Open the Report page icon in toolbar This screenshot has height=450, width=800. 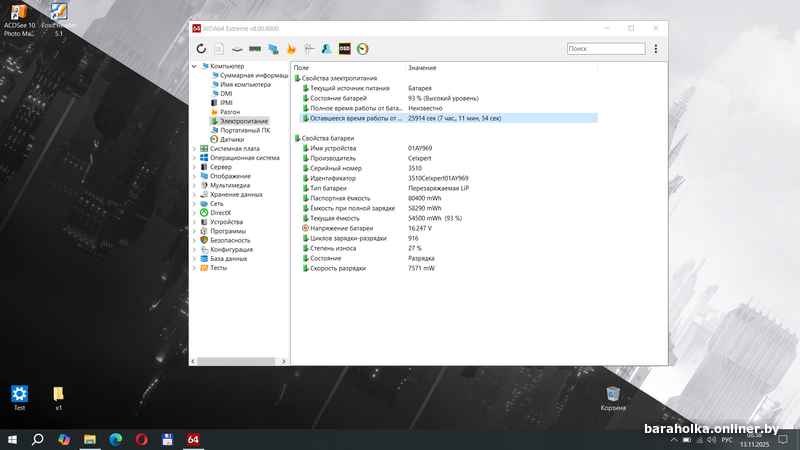coord(219,48)
